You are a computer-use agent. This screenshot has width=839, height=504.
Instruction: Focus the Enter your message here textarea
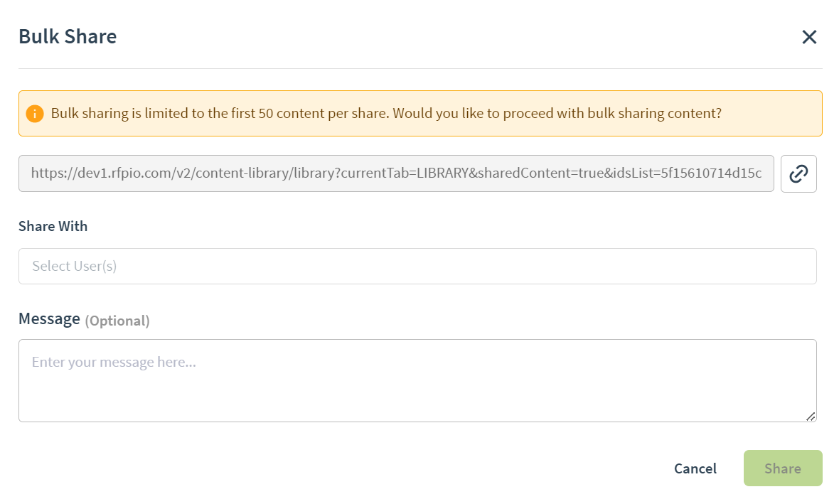point(417,380)
